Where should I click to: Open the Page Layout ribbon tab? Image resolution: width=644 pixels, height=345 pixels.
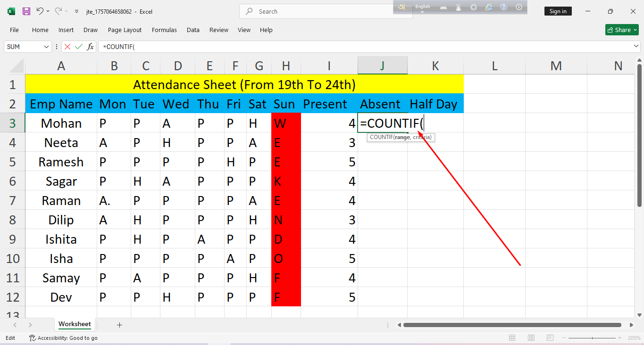pos(125,30)
